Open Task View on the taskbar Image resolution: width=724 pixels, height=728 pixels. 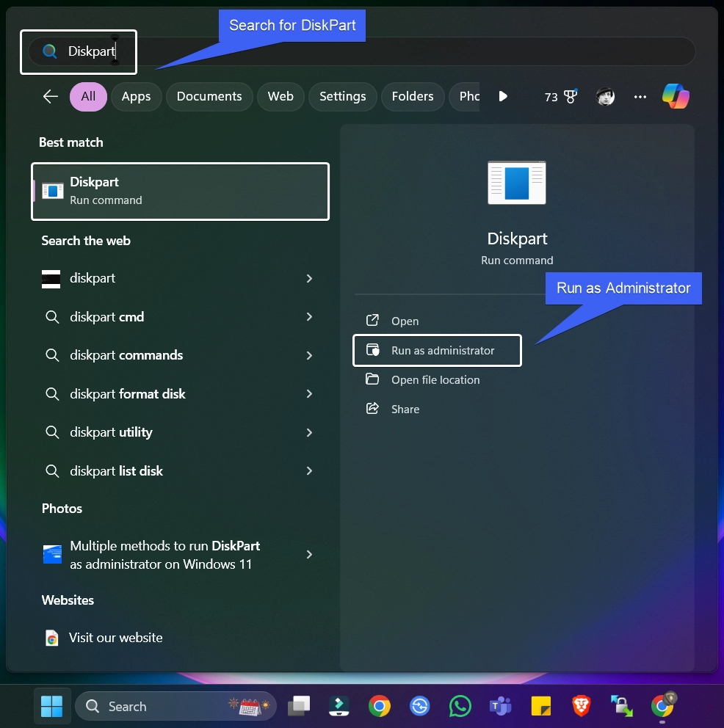click(x=299, y=706)
